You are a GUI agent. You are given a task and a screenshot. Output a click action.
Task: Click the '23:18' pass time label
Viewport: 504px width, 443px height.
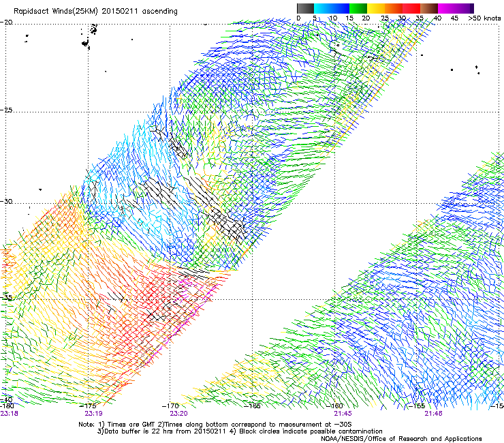pyautogui.click(x=10, y=414)
